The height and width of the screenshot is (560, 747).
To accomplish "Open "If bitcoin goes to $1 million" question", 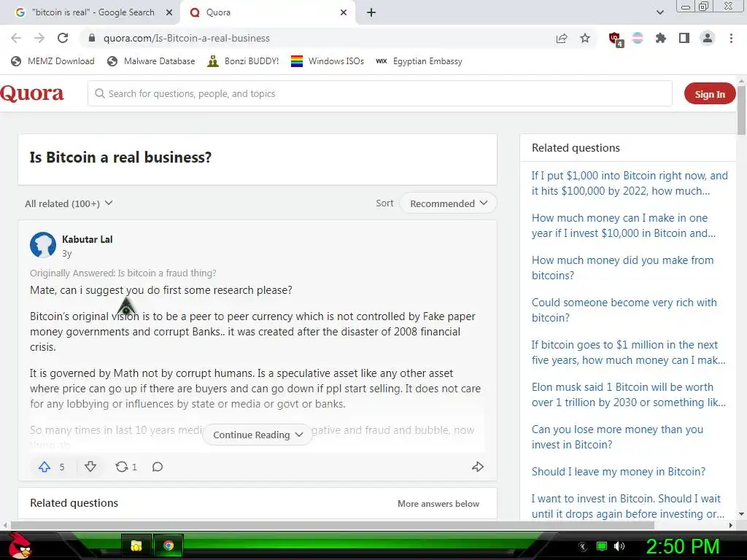I will 628,352.
